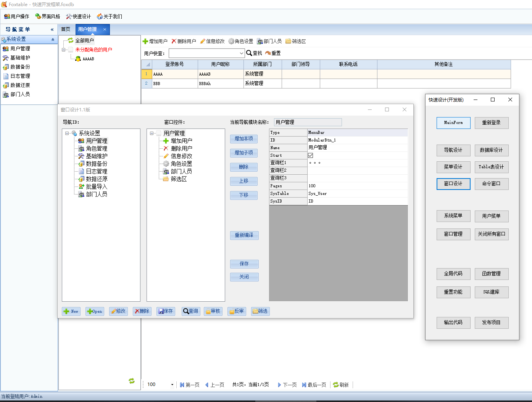Select row 1 header in user table
Screen dimensions: 532x402
click(x=147, y=74)
